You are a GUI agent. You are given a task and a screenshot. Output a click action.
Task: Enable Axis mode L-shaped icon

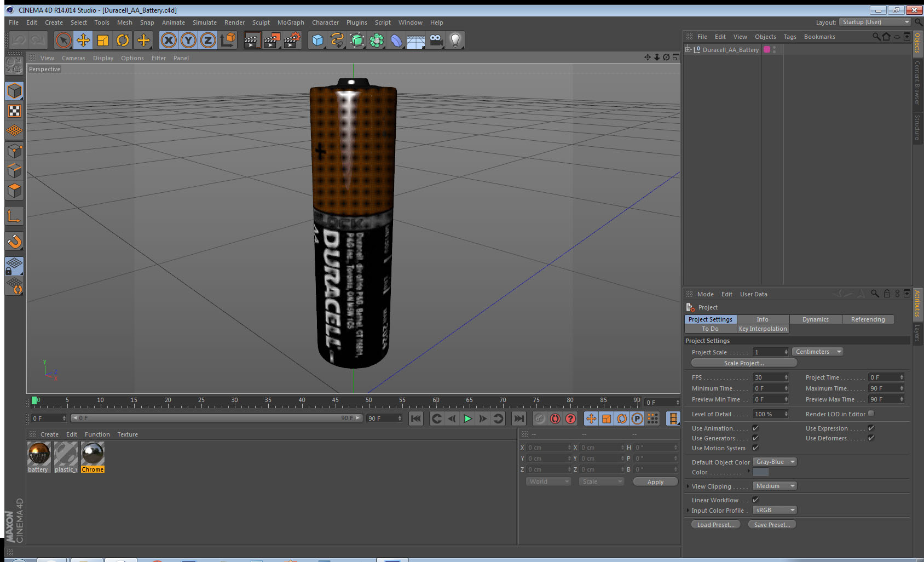click(14, 216)
